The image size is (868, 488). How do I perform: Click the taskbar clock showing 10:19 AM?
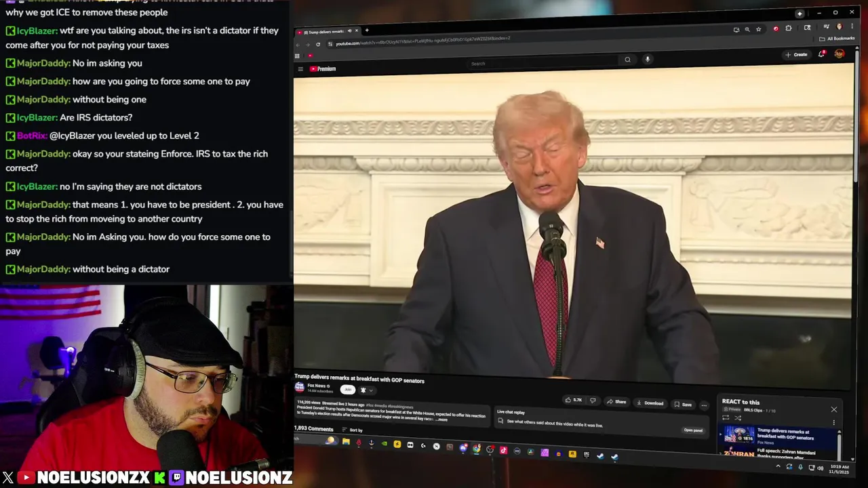point(840,469)
